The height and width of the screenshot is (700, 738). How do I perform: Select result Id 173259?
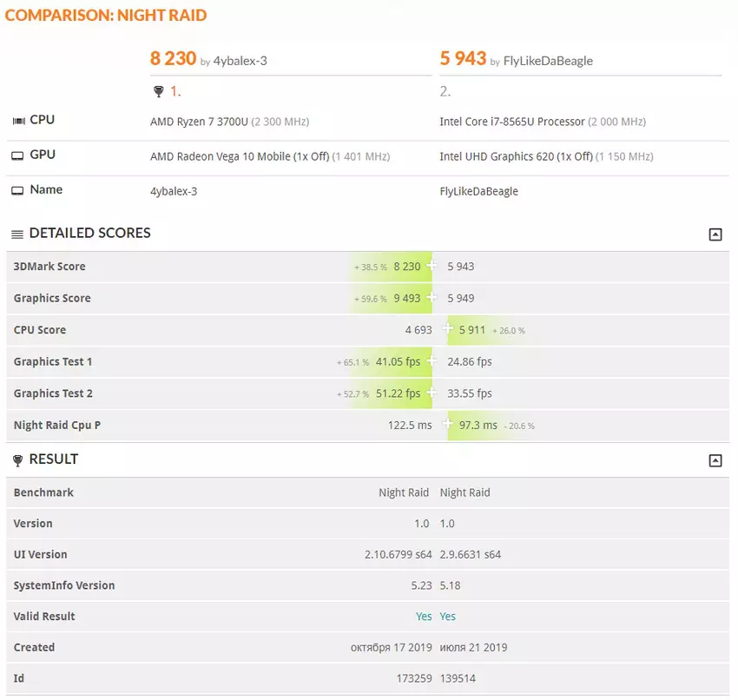pos(412,678)
